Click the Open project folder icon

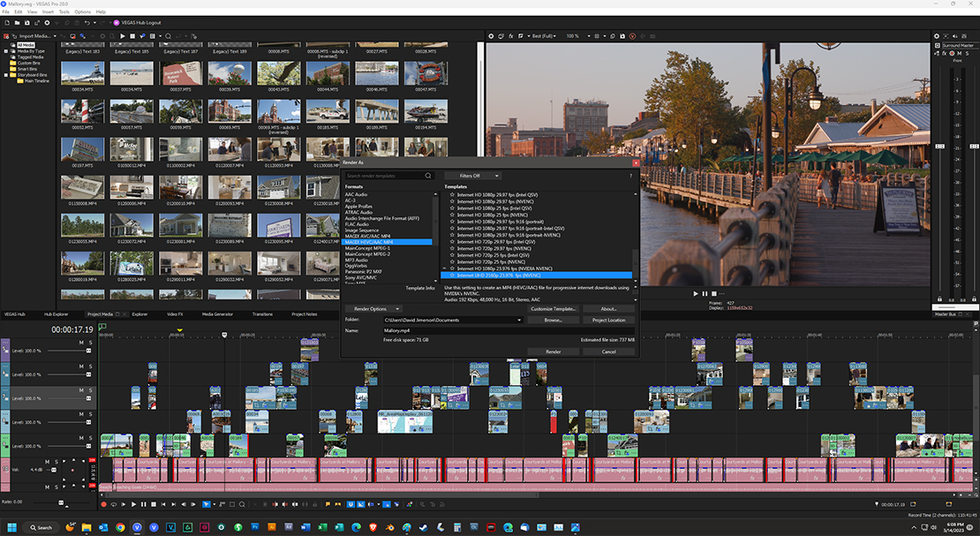point(17,22)
